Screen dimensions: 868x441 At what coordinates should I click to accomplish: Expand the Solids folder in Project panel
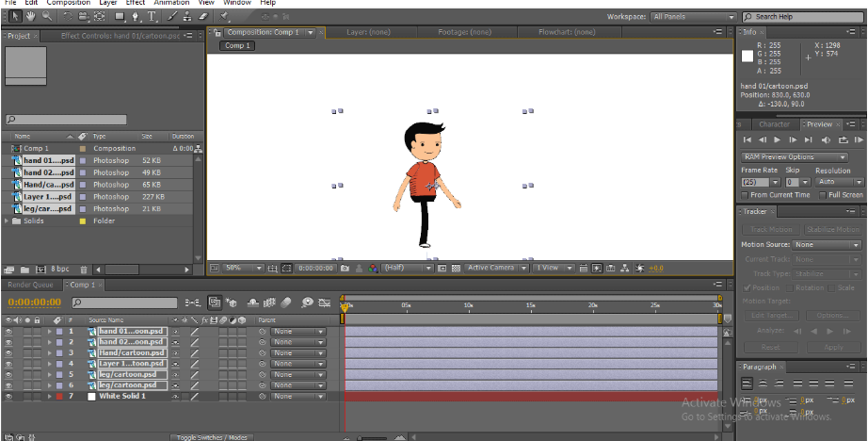pyautogui.click(x=8, y=221)
